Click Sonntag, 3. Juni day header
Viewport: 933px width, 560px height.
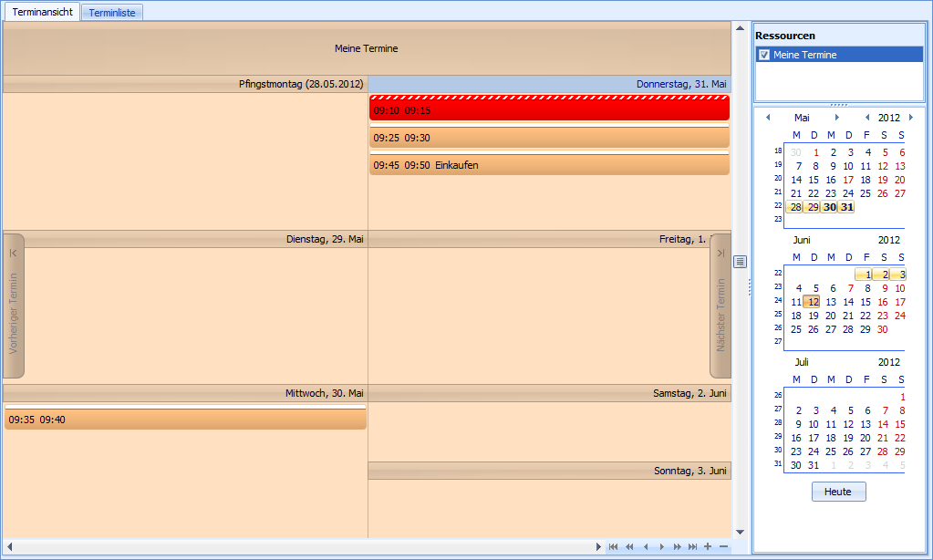(549, 470)
